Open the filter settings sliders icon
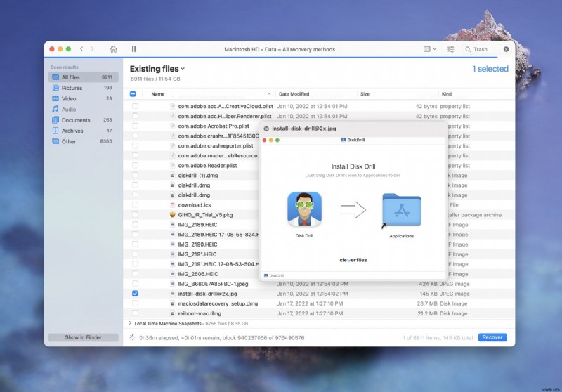The image size is (562, 392). (x=450, y=49)
